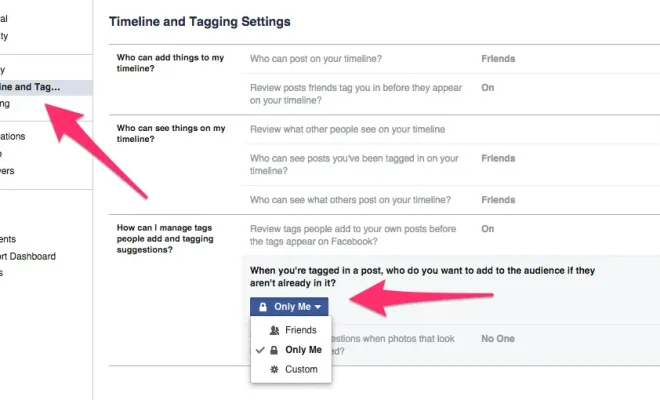Click Friends value for who can post

pyautogui.click(x=498, y=59)
